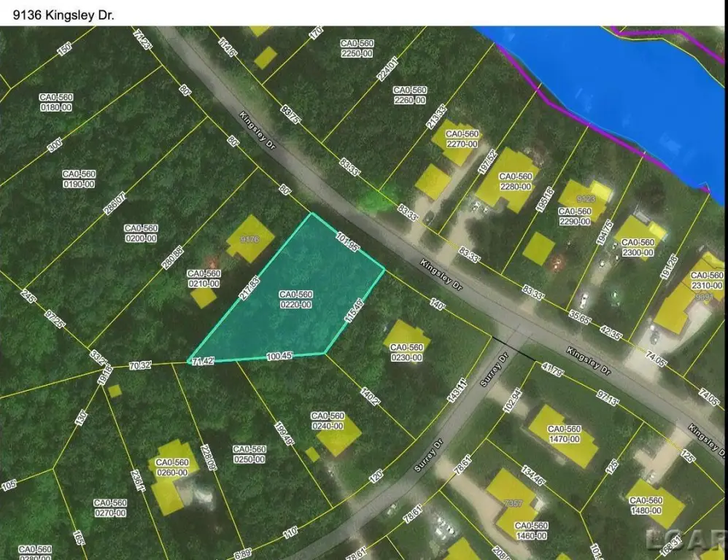
Task: Click the 101.95' frontage dimension label
Action: [349, 242]
